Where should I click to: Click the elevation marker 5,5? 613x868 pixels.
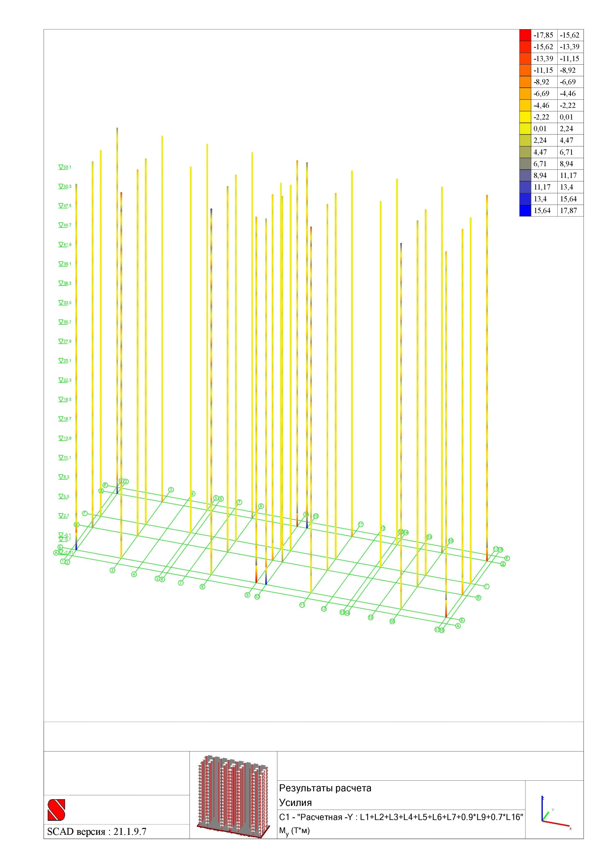point(64,497)
